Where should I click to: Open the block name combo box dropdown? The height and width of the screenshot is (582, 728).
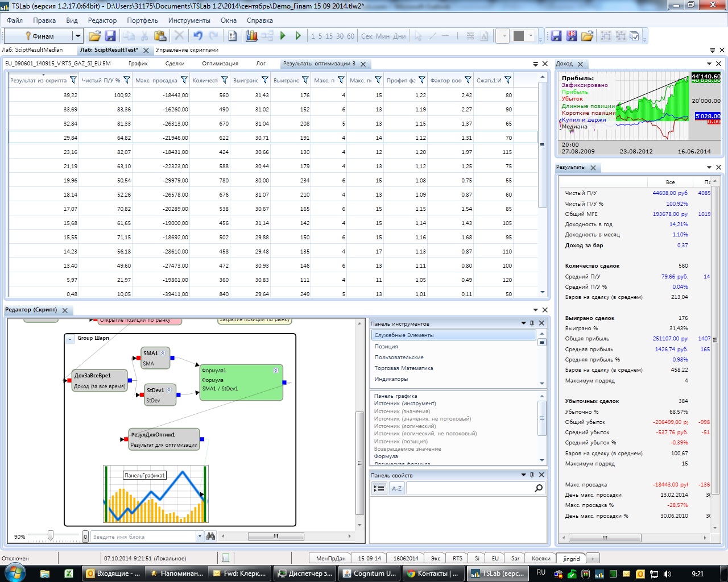tap(200, 536)
